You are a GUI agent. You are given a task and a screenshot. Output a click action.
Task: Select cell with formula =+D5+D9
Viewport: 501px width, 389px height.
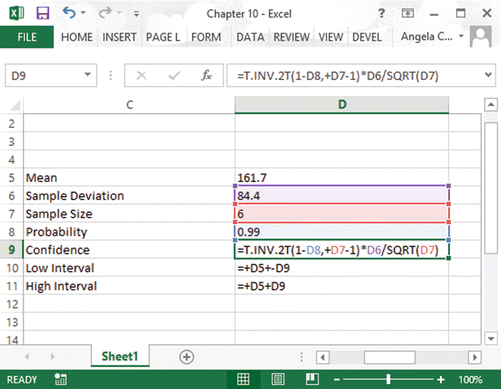342,286
